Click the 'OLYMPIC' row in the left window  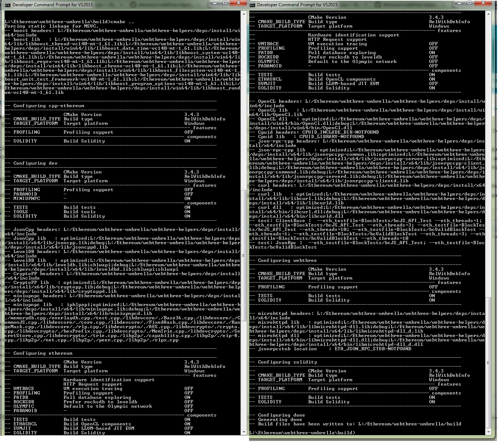(x=99, y=406)
